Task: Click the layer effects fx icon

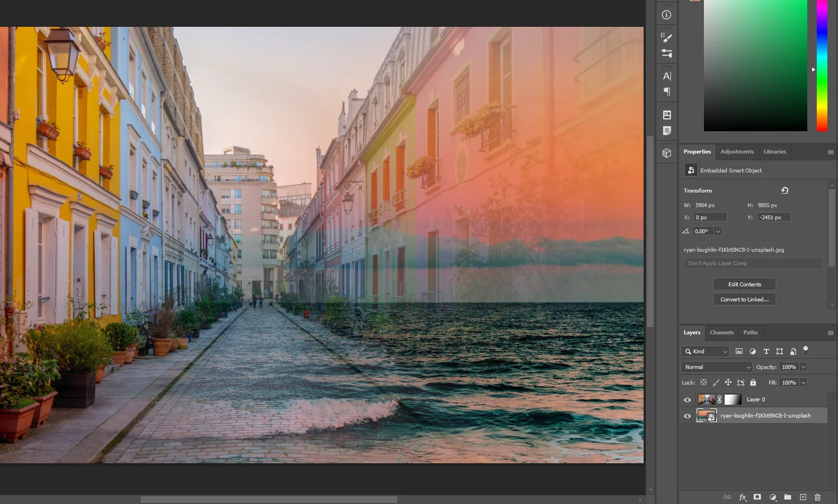Action: click(742, 497)
